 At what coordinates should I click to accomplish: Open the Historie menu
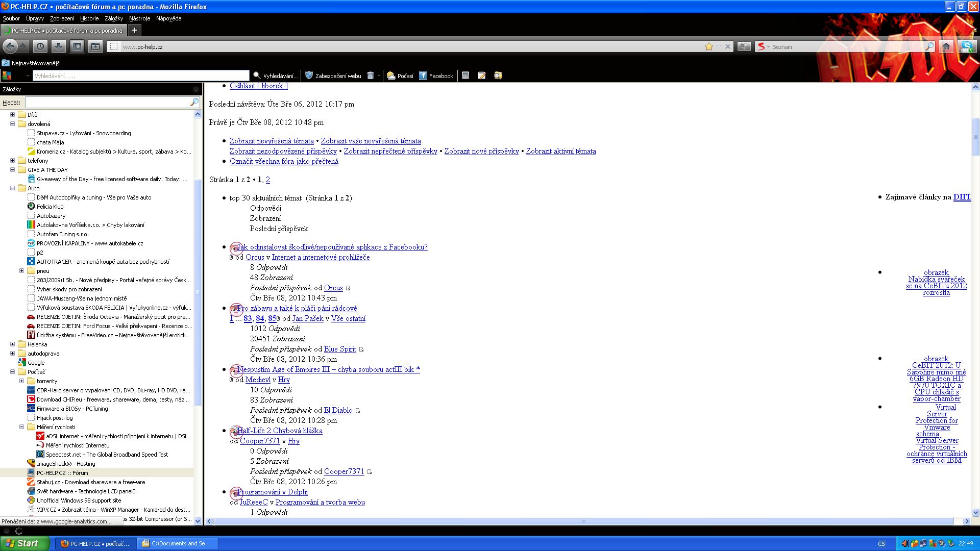point(89,18)
